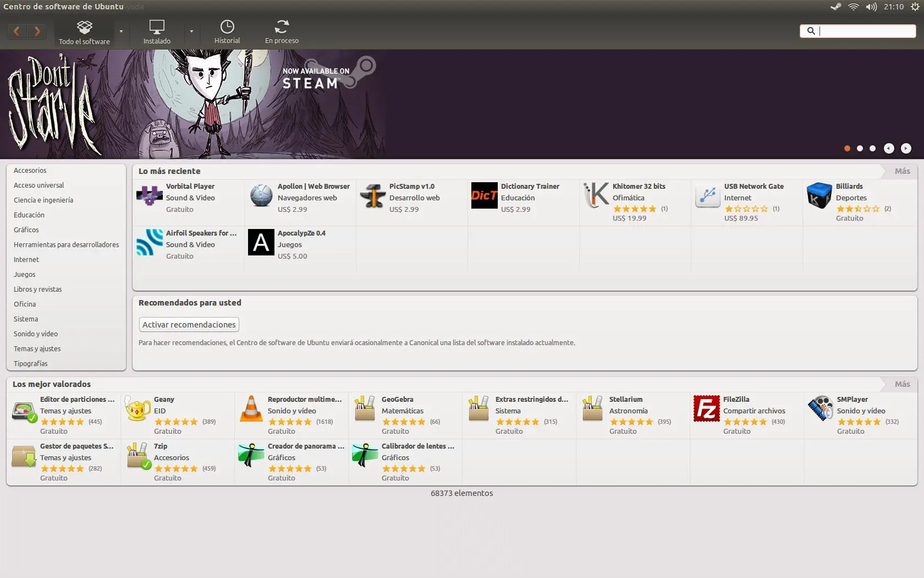Open the Internet category in sidebar
The image size is (924, 578).
click(x=26, y=260)
